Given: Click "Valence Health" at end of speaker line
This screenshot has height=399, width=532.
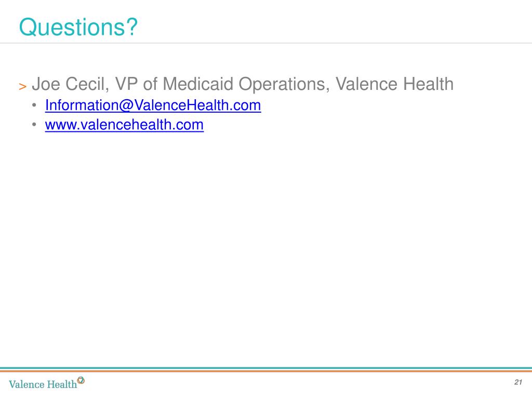Looking at the screenshot, I should pos(395,84).
